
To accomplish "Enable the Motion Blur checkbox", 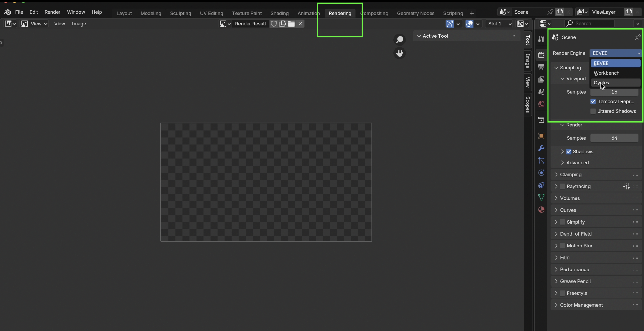I will (562, 246).
